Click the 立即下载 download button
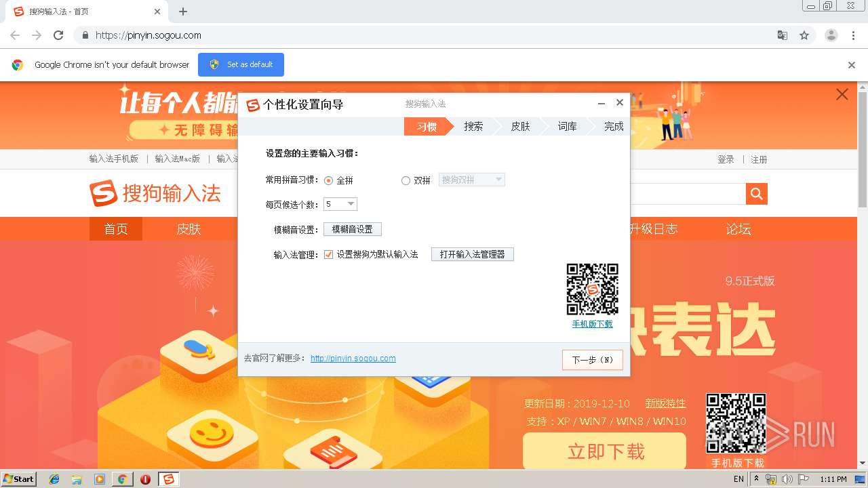Image resolution: width=868 pixels, height=488 pixels. pos(605,451)
